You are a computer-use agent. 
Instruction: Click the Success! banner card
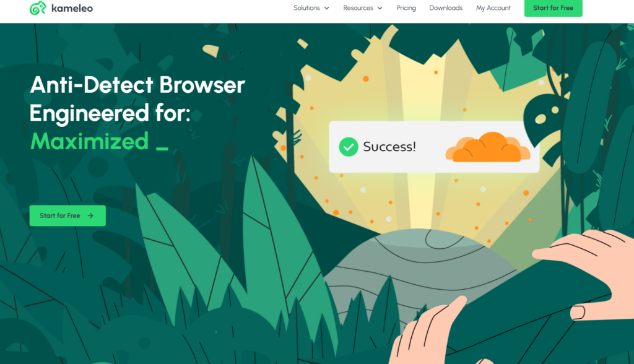pyautogui.click(x=434, y=147)
